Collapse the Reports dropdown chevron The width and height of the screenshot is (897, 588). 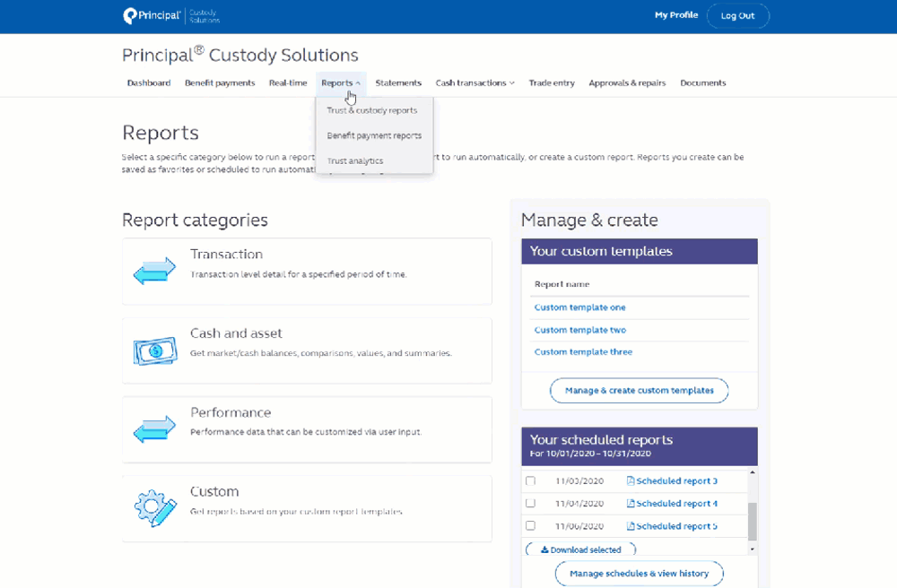[x=360, y=82]
